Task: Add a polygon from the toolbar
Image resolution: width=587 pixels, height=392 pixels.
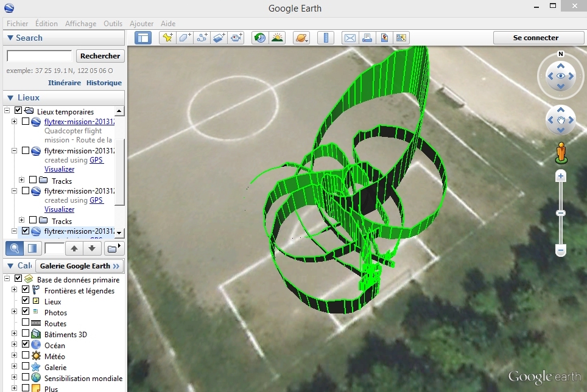Action: [x=185, y=38]
